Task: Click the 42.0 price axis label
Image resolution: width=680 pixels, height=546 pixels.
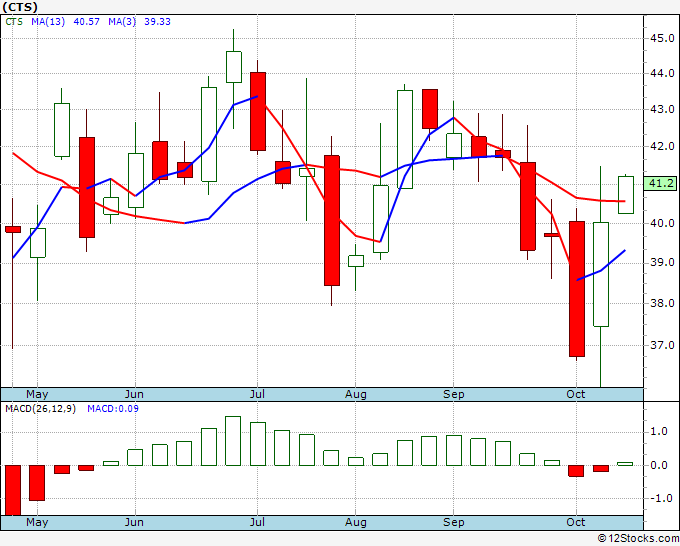Action: click(662, 147)
